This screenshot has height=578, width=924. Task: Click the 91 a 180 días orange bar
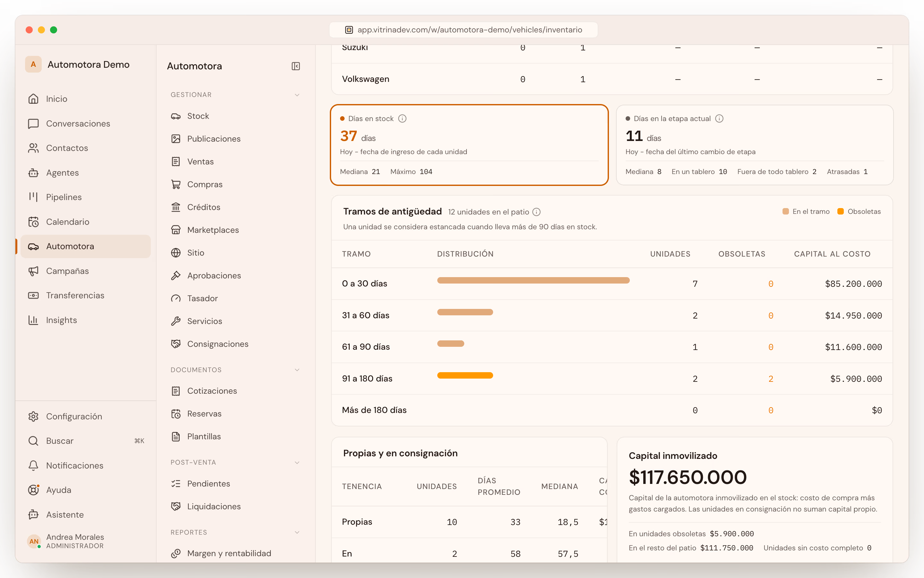465,375
